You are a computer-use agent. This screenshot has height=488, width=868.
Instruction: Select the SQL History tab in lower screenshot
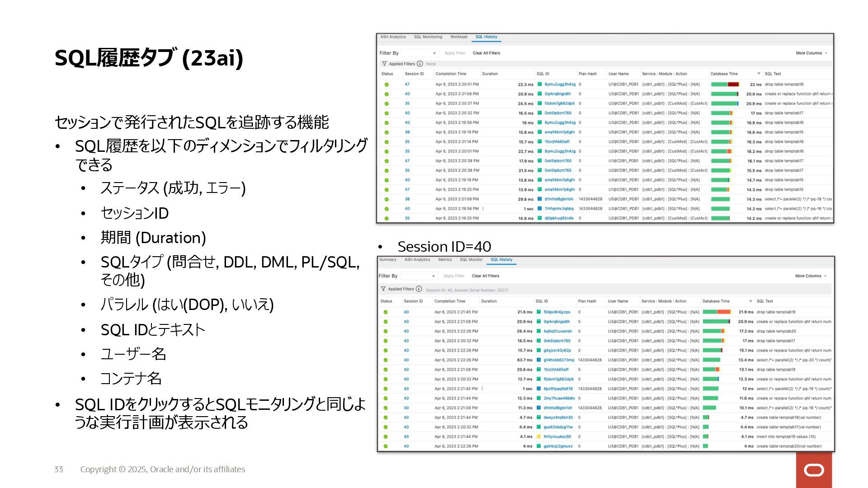(x=501, y=260)
